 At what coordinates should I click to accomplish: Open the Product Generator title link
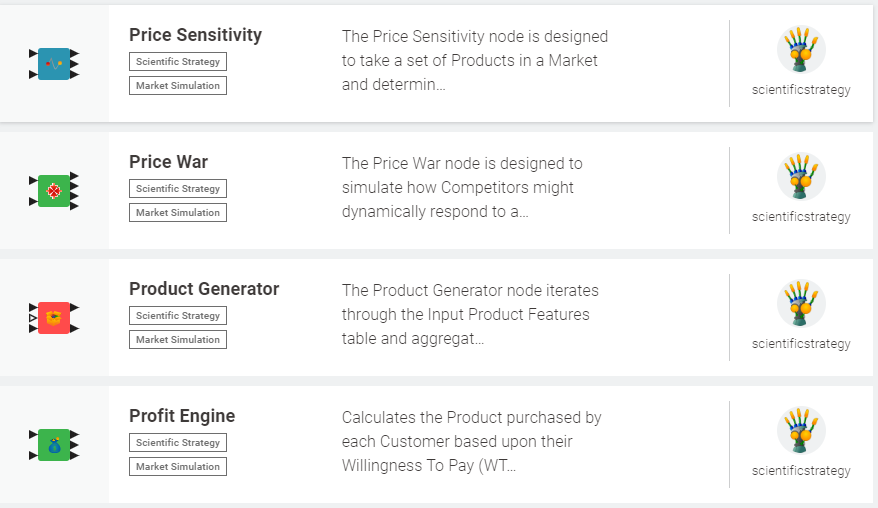click(204, 289)
